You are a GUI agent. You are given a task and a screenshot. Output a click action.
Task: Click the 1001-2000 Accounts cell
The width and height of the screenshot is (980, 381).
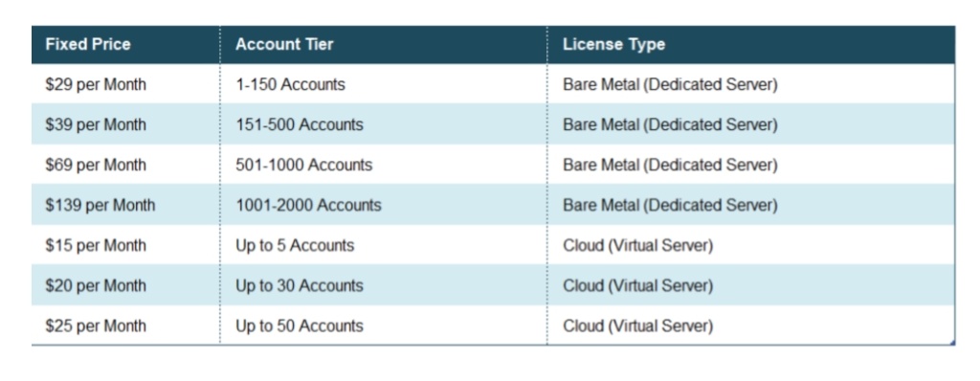[x=383, y=205]
